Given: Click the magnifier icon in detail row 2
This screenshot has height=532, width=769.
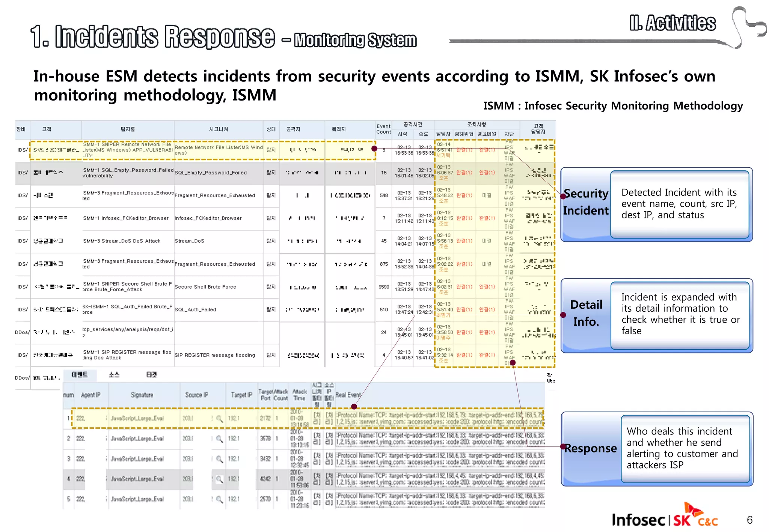Looking at the screenshot, I should 219,439.
